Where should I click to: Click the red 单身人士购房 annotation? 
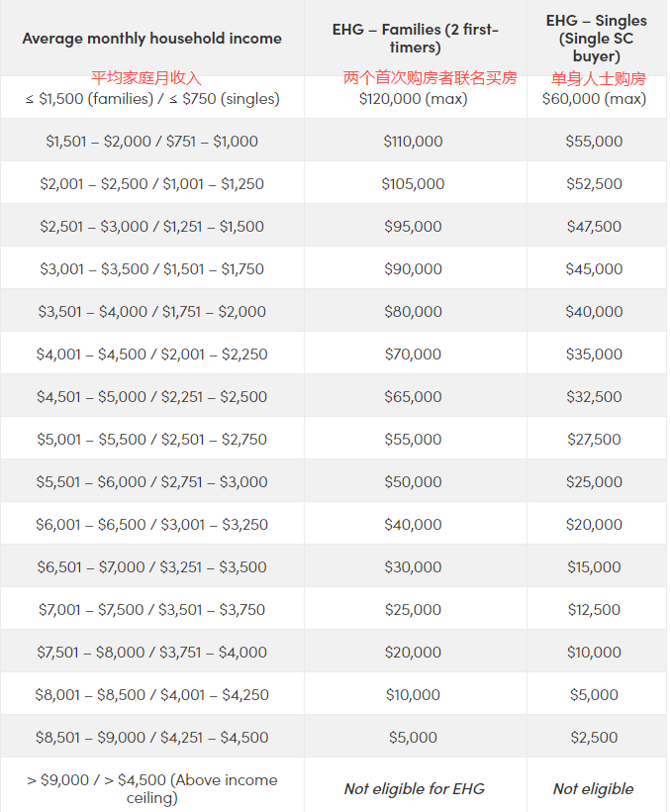[598, 77]
